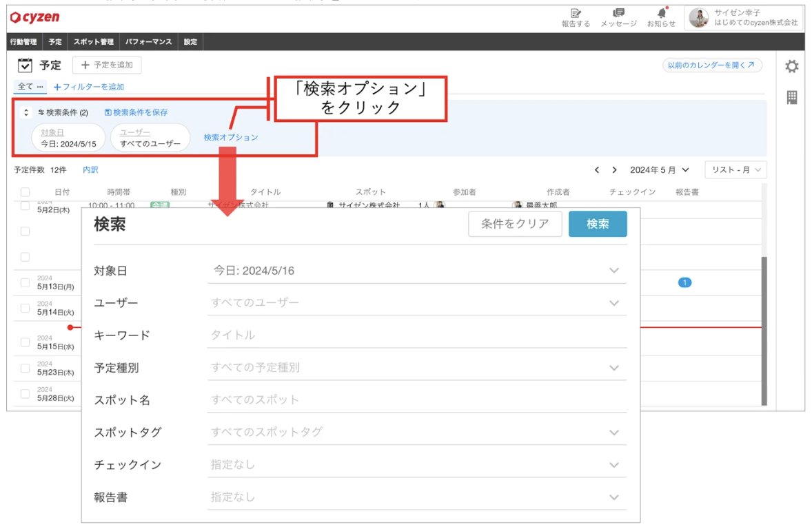The image size is (812, 529).
Task: Click the キーワード タイトル input field
Action: click(417, 335)
